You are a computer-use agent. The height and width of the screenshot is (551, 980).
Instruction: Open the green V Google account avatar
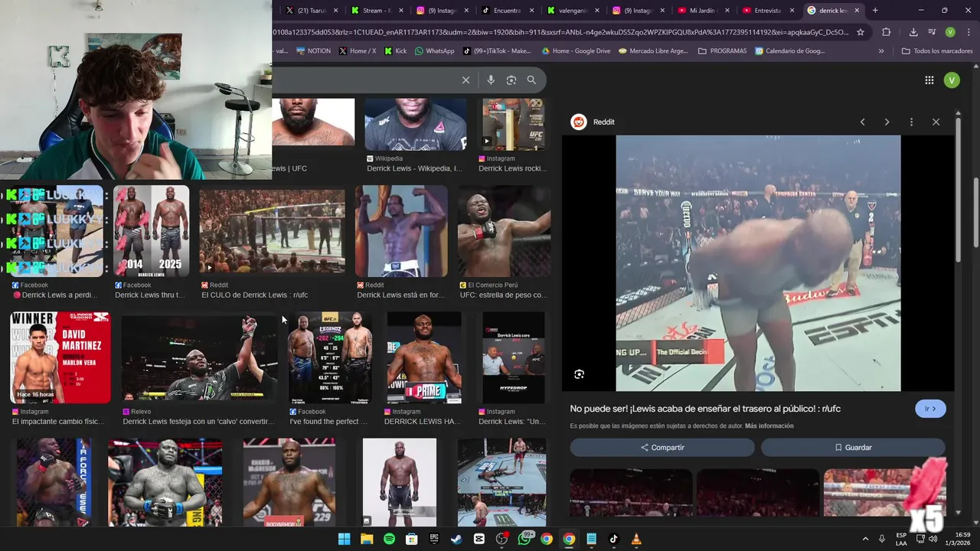952,80
